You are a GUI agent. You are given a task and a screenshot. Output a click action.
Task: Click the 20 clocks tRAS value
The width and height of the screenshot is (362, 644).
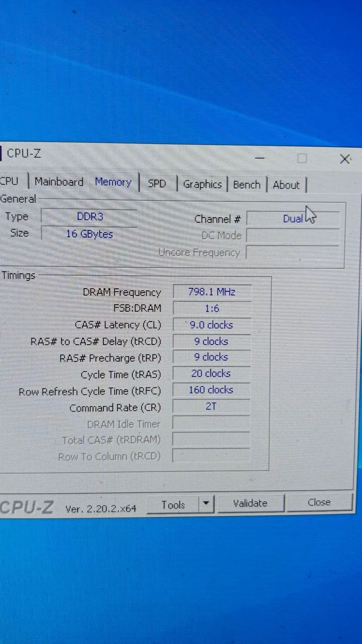[x=212, y=373]
